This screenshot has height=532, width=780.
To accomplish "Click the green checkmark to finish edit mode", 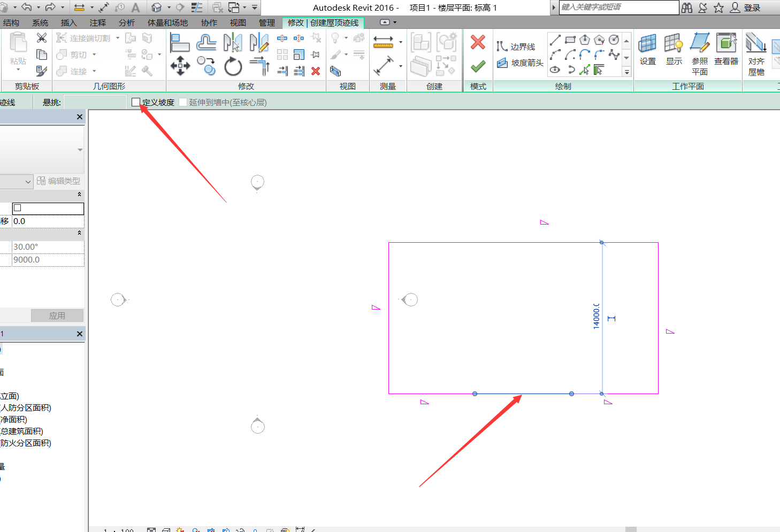I will coord(478,66).
